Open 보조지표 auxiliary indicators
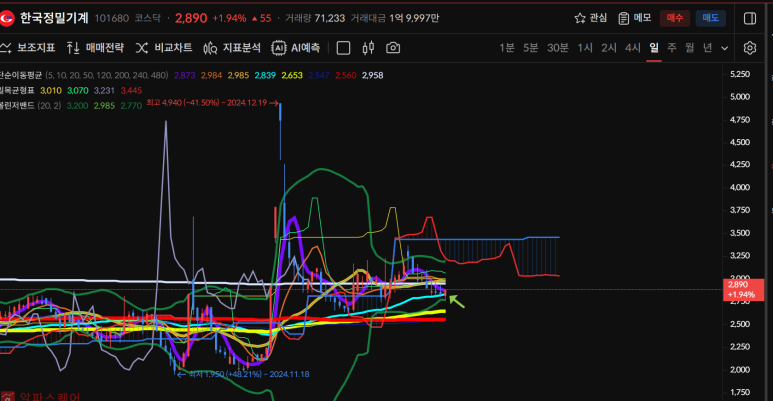Viewport: 773px width, 401px height. coord(28,48)
